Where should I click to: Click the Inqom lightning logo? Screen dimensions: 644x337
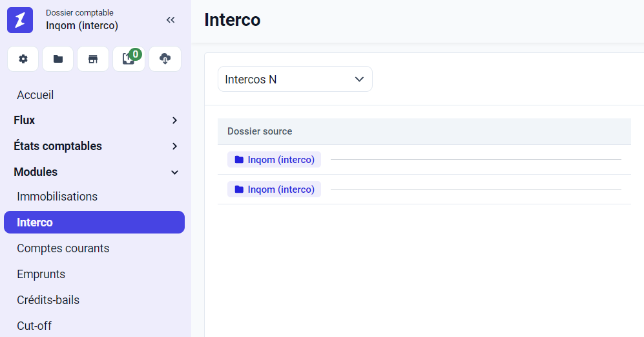click(20, 20)
